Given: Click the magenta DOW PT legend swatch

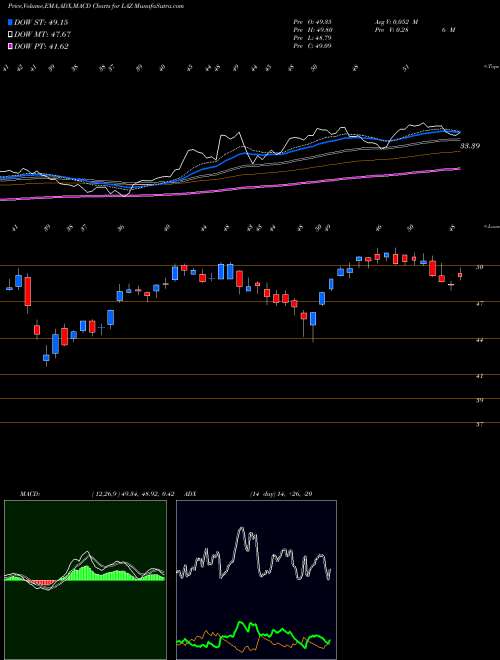Looking at the screenshot, I should [x=11, y=46].
